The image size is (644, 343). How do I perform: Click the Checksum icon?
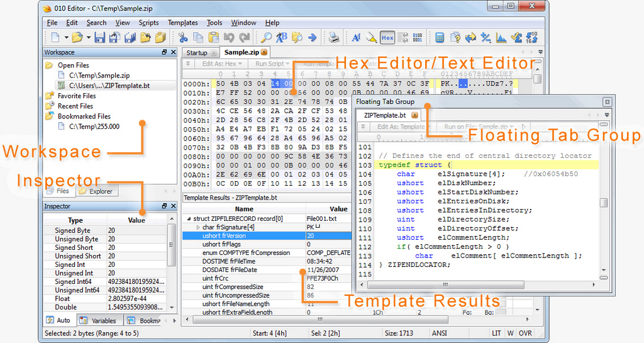[516, 38]
